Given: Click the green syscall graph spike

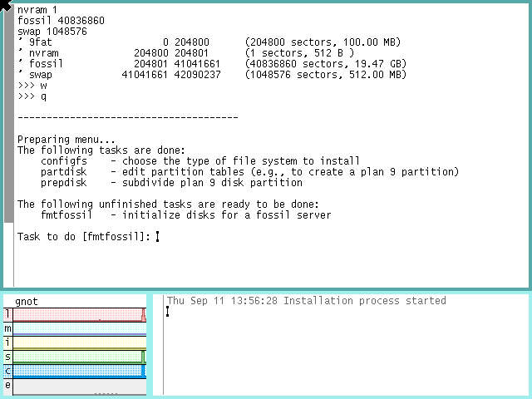Looking at the screenshot, I should point(142,357).
